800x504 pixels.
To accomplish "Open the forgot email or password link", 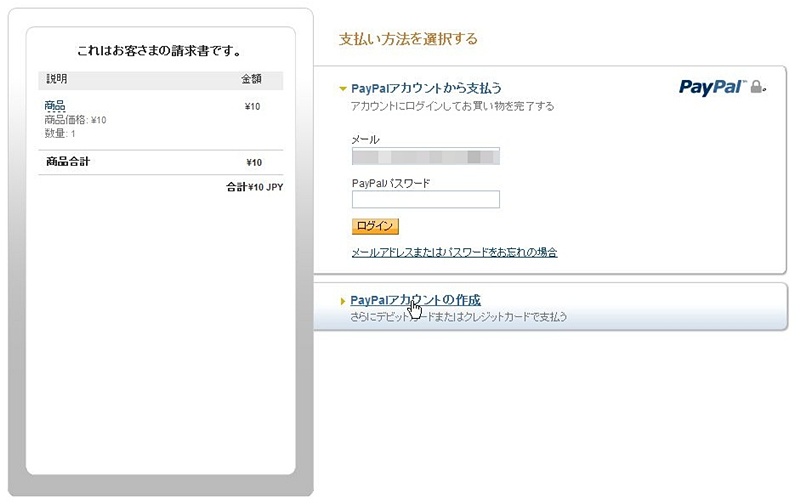I will pyautogui.click(x=454, y=252).
